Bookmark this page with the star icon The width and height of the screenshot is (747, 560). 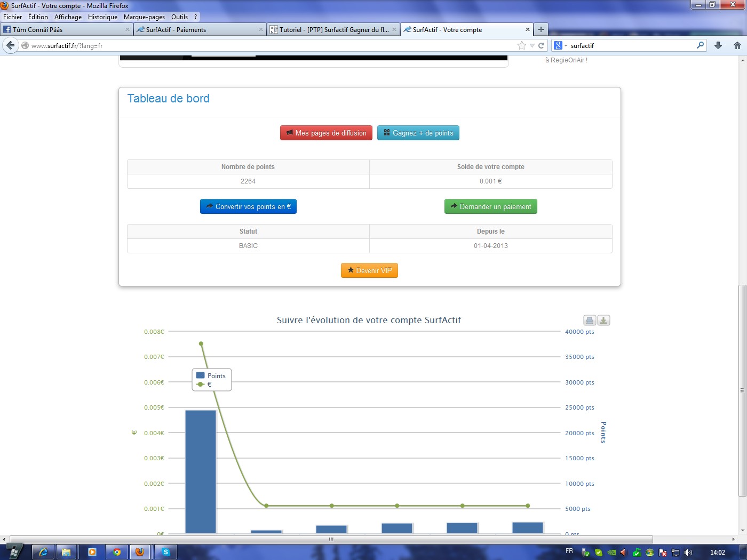522,45
